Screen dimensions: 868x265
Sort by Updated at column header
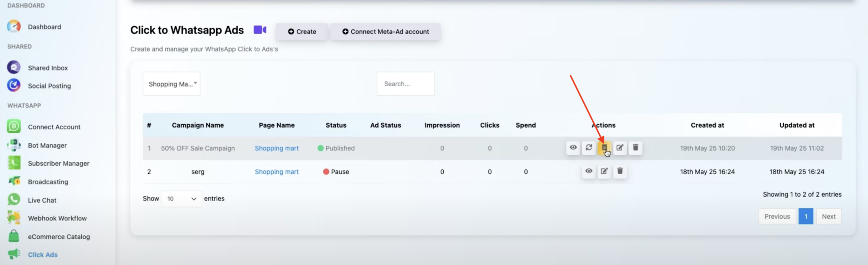797,125
